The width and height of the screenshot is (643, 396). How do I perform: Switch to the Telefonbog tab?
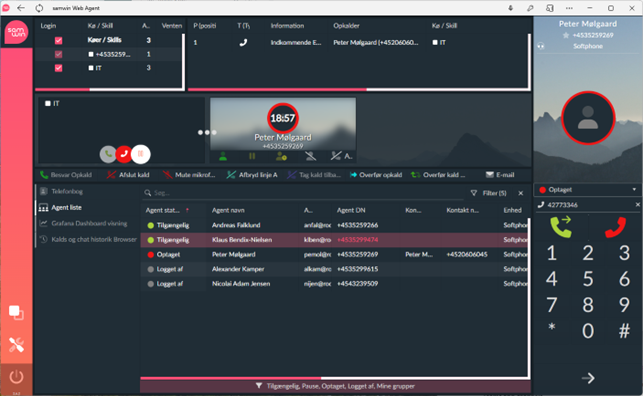coord(67,191)
